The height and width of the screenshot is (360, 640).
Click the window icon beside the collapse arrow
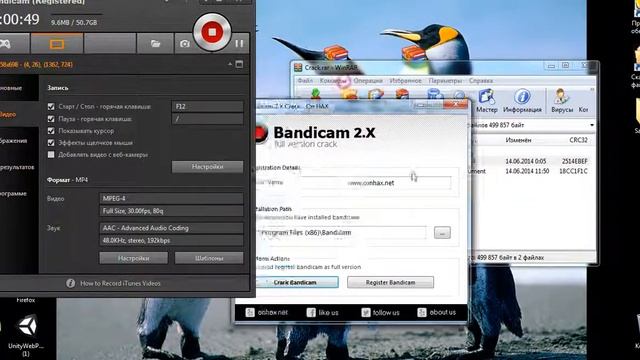239,64
